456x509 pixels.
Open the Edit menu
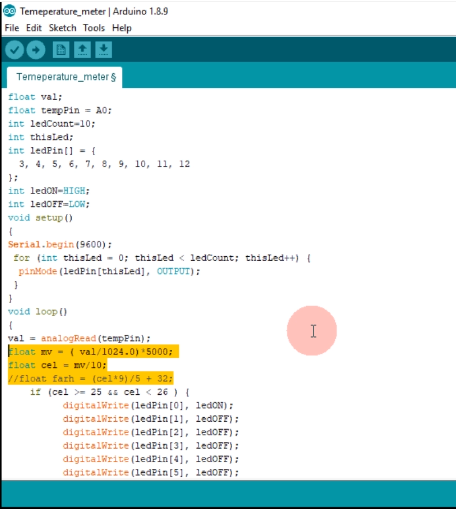(x=34, y=28)
